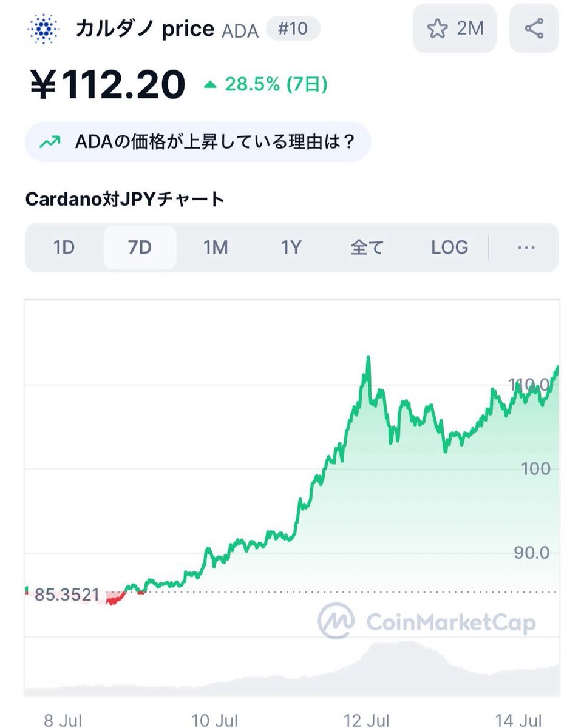
Task: Click the #10 rank badge
Action: 293,29
